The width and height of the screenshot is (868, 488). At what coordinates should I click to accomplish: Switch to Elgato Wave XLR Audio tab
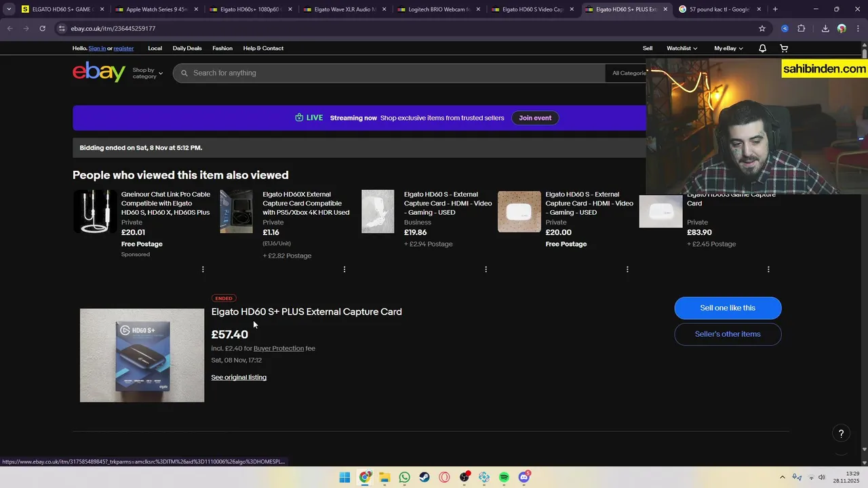[346, 9]
